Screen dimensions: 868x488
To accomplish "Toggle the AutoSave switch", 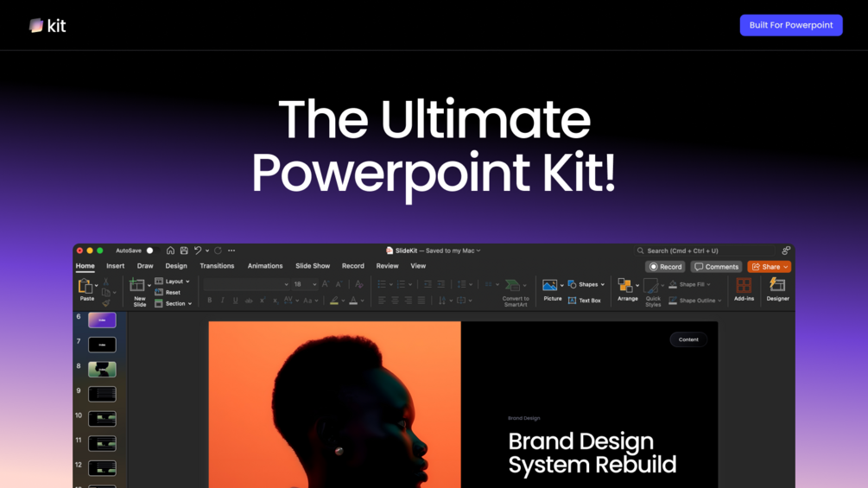I will click(152, 250).
